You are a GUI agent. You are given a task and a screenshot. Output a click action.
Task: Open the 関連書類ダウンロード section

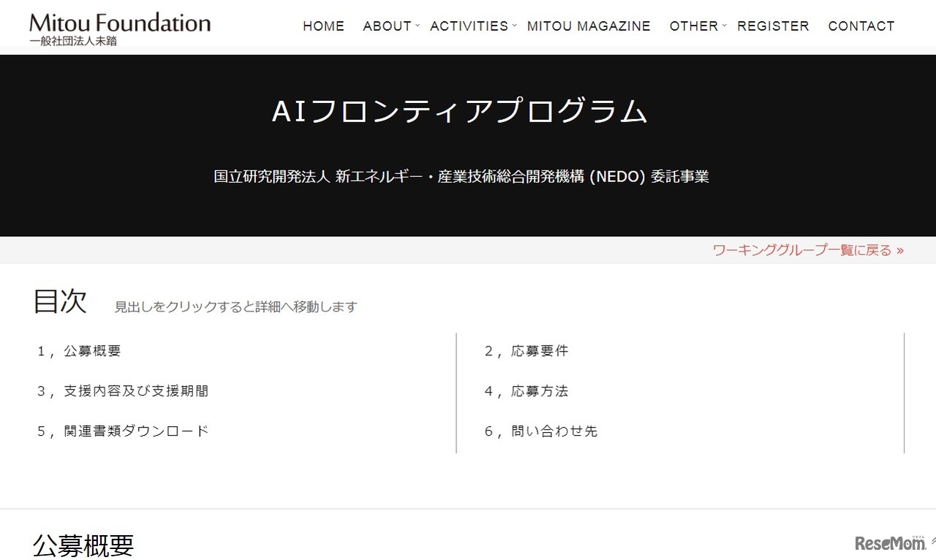(122, 431)
